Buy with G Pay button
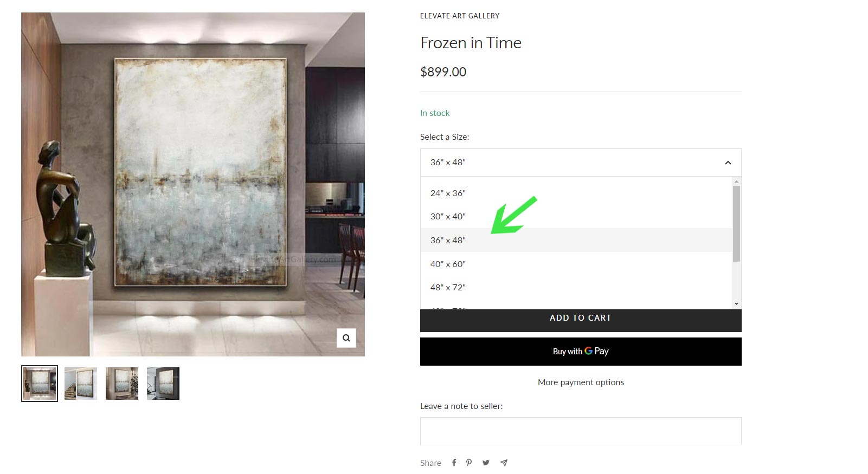Image resolution: width=868 pixels, height=474 pixels. pos(581,352)
